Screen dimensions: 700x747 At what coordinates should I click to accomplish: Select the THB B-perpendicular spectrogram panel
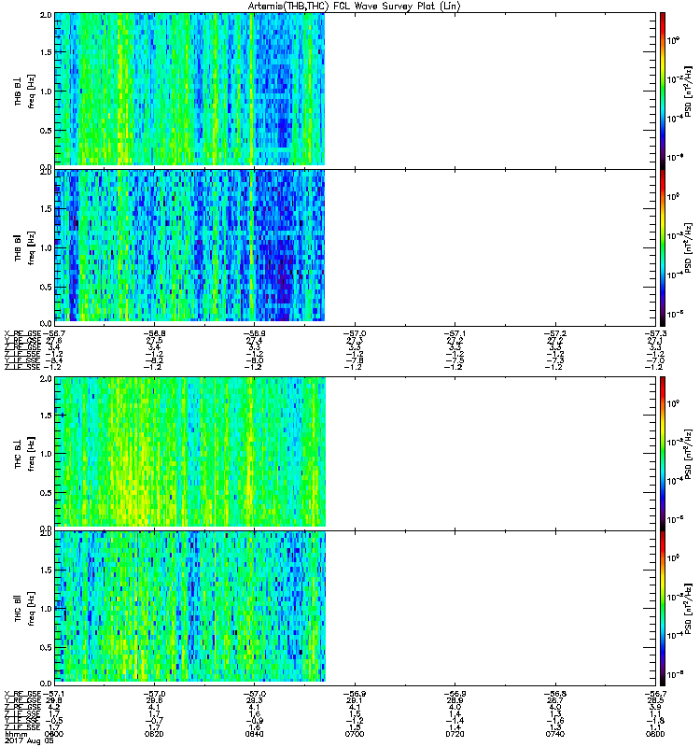coord(356,91)
